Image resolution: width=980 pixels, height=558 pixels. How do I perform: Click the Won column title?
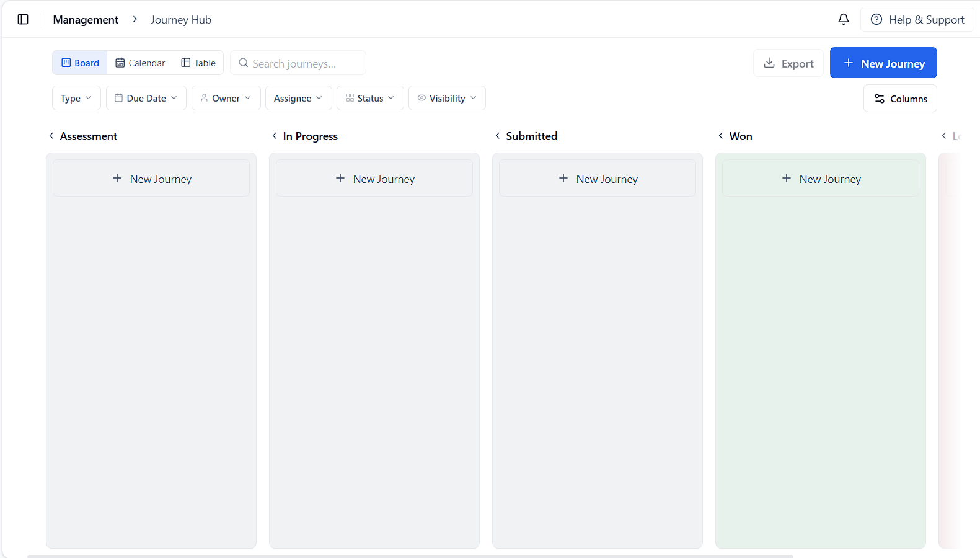coord(741,136)
